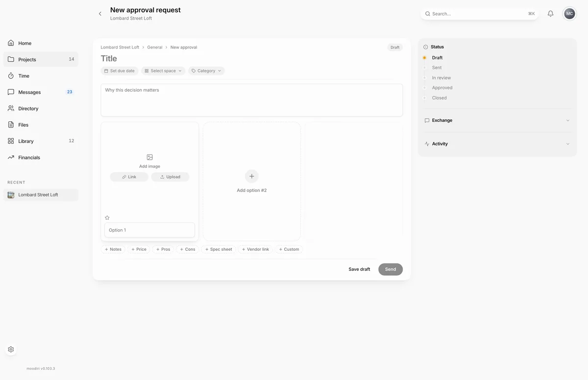Add a Custom field
Viewport: 588px width, 380px height.
[x=289, y=249]
